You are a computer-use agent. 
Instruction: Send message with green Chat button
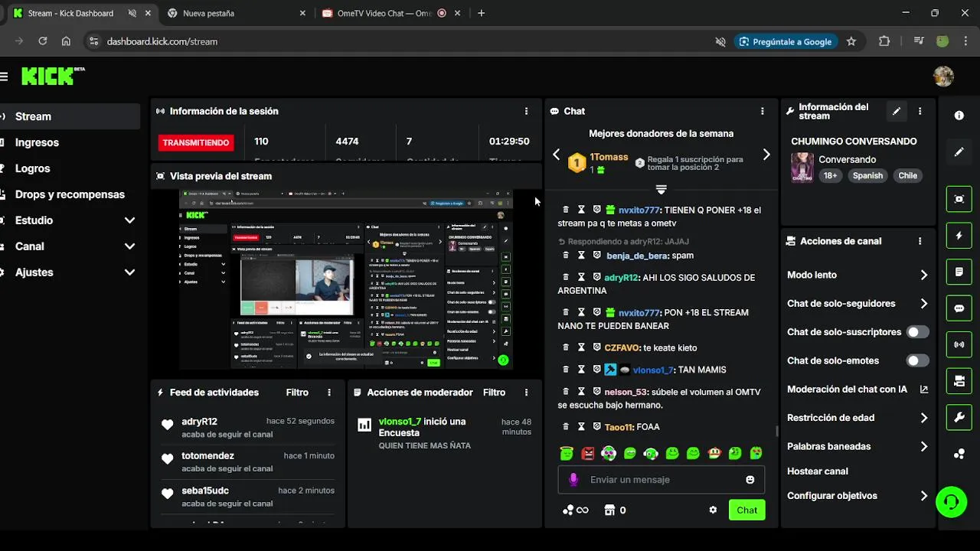[746, 510]
